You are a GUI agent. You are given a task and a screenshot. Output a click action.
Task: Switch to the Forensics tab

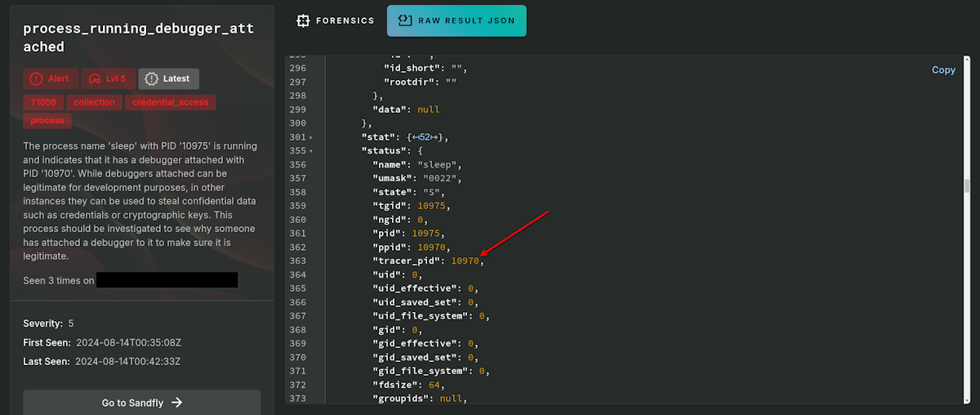335,20
